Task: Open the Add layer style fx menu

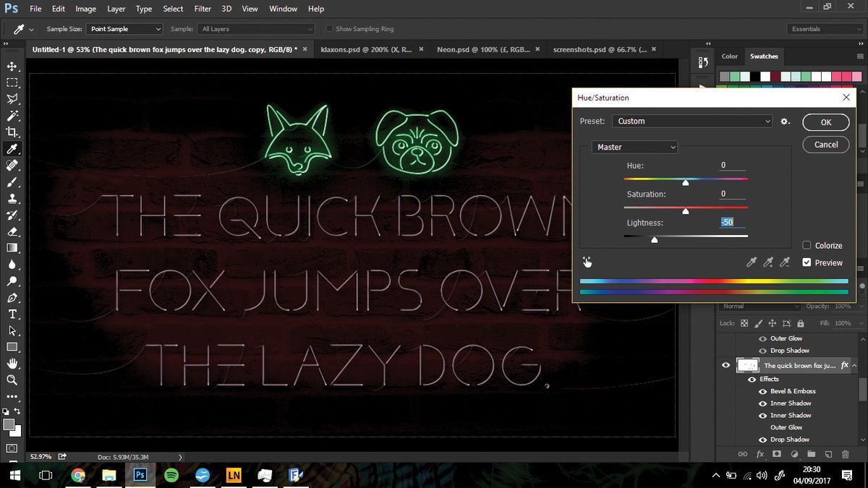Action: pos(760,454)
